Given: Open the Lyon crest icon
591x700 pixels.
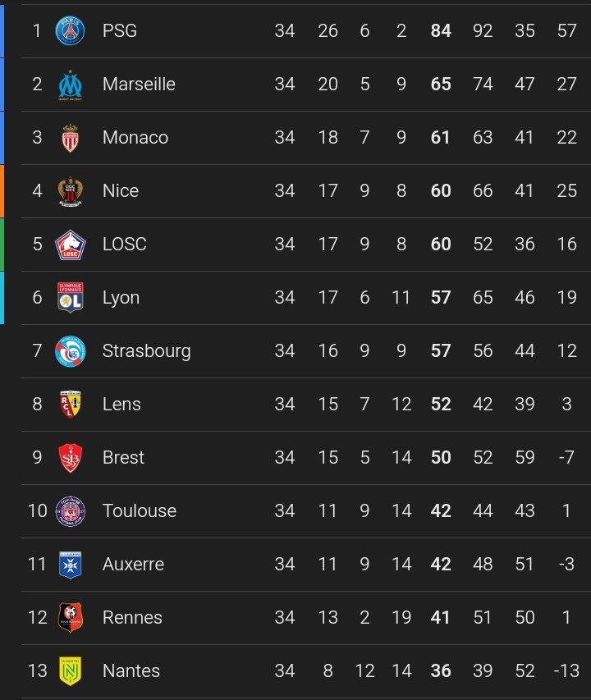Looking at the screenshot, I should [70, 298].
